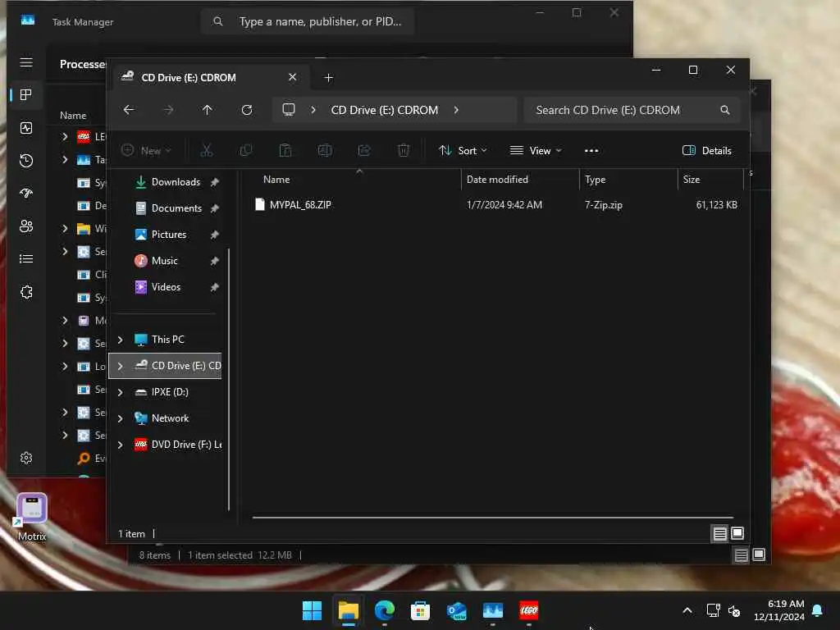Open the New item dropdown
This screenshot has width=840, height=630.
pyautogui.click(x=146, y=151)
